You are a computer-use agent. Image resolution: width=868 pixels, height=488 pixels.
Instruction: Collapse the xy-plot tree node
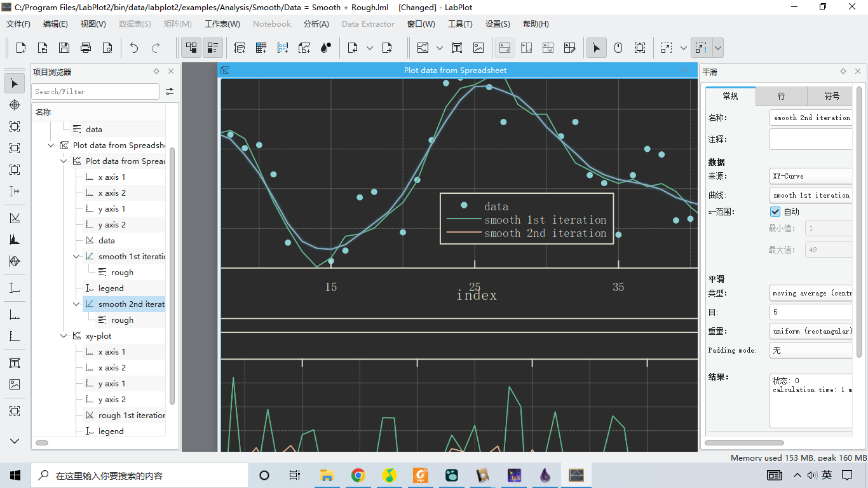coord(64,336)
